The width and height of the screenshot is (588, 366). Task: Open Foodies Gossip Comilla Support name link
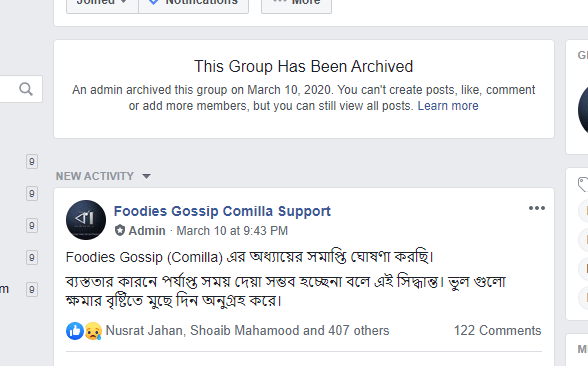tap(222, 211)
